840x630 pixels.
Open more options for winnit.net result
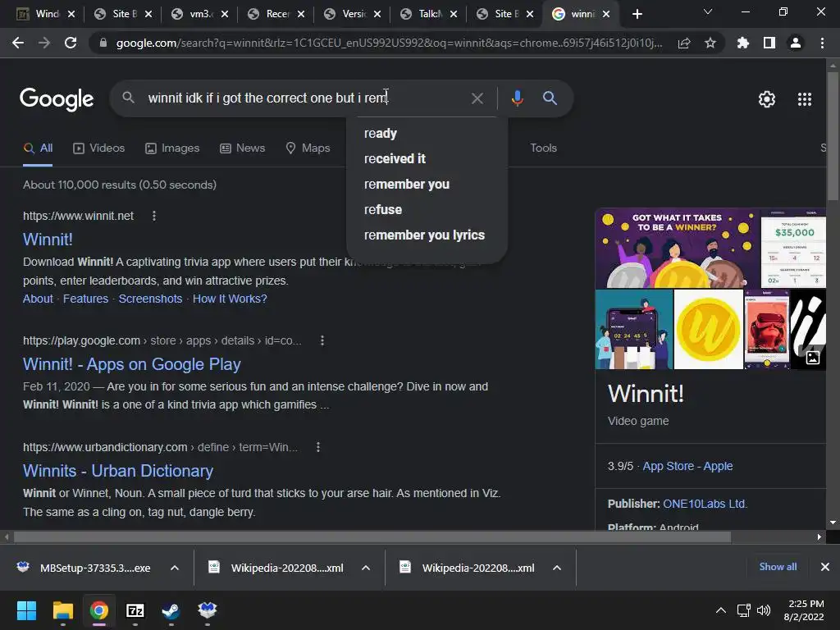click(x=154, y=216)
